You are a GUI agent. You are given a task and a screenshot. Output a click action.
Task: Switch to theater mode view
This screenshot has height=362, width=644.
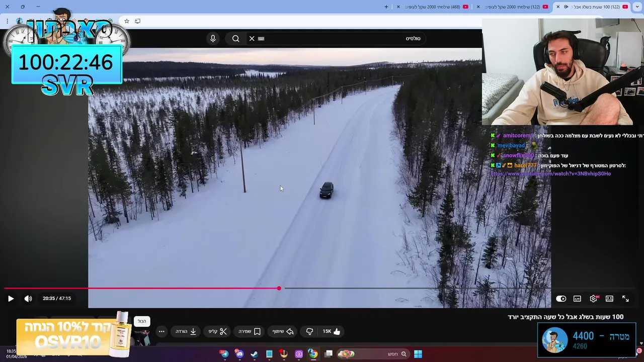609,299
